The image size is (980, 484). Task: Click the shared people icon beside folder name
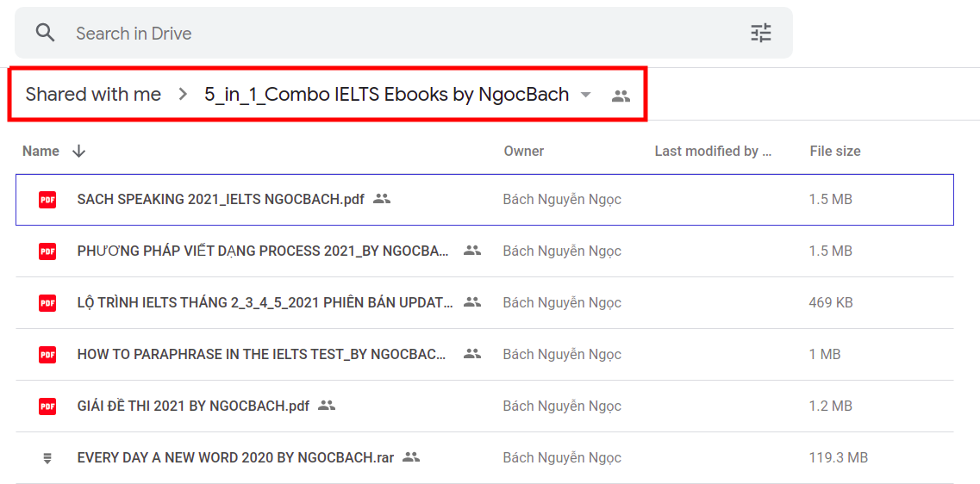621,96
